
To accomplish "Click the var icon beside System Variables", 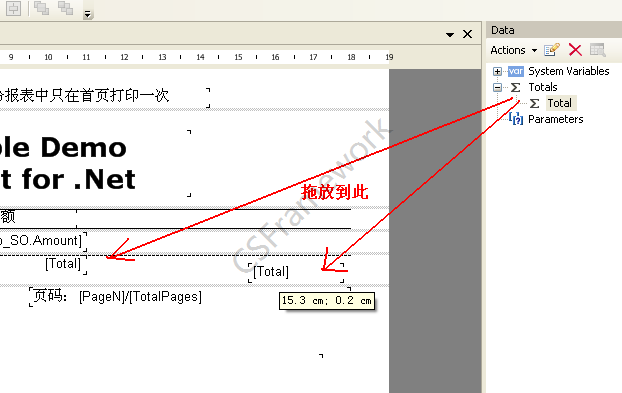I will 516,71.
